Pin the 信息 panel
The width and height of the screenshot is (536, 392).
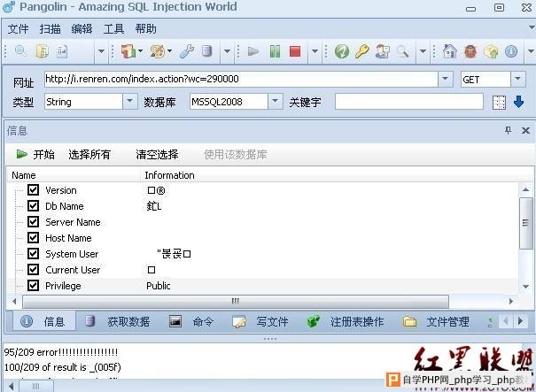pyautogui.click(x=508, y=130)
